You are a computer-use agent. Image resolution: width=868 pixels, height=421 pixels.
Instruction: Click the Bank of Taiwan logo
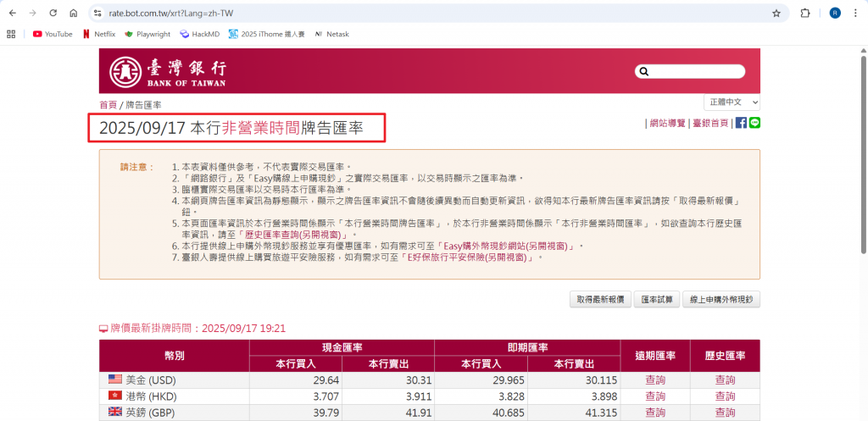pyautogui.click(x=168, y=73)
